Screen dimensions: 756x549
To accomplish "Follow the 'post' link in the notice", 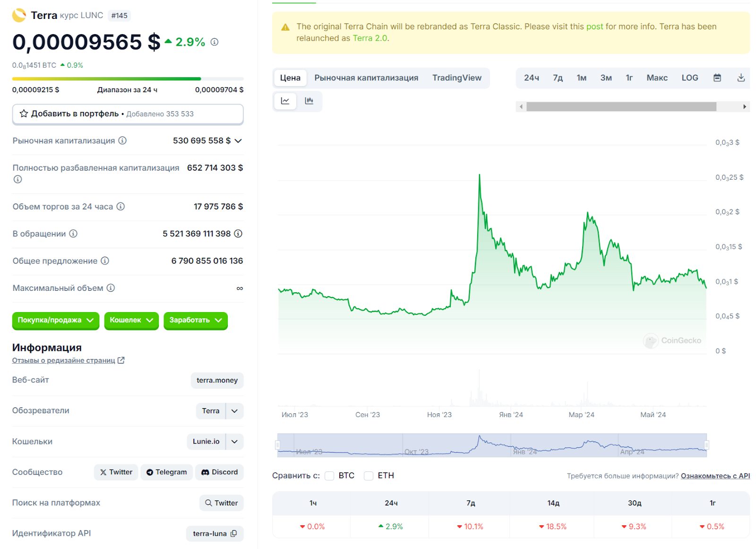I will [x=594, y=26].
